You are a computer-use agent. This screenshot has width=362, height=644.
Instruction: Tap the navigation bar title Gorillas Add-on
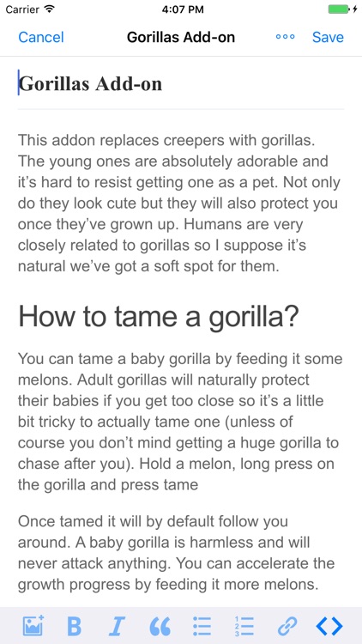pos(181,37)
